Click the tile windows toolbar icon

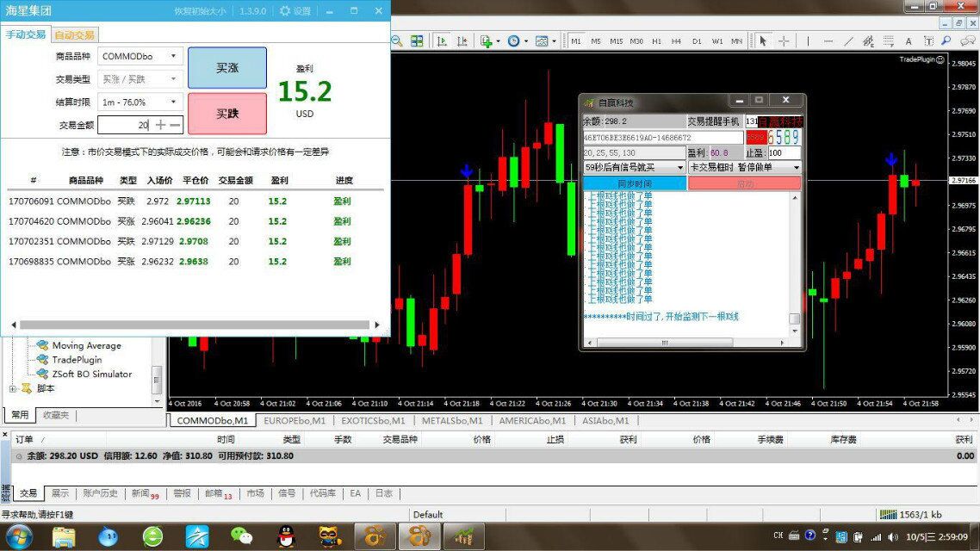tap(417, 41)
